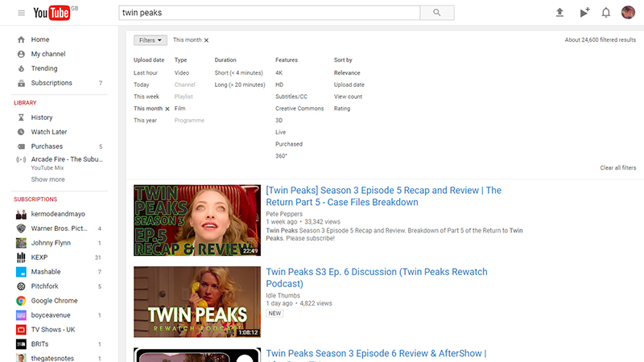Open Episode 6 Review & AfterShow title
644x362 pixels.
[376, 354]
